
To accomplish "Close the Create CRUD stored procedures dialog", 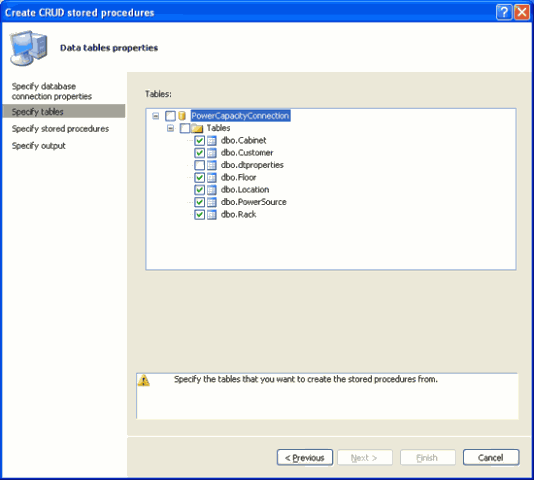I will (x=522, y=12).
